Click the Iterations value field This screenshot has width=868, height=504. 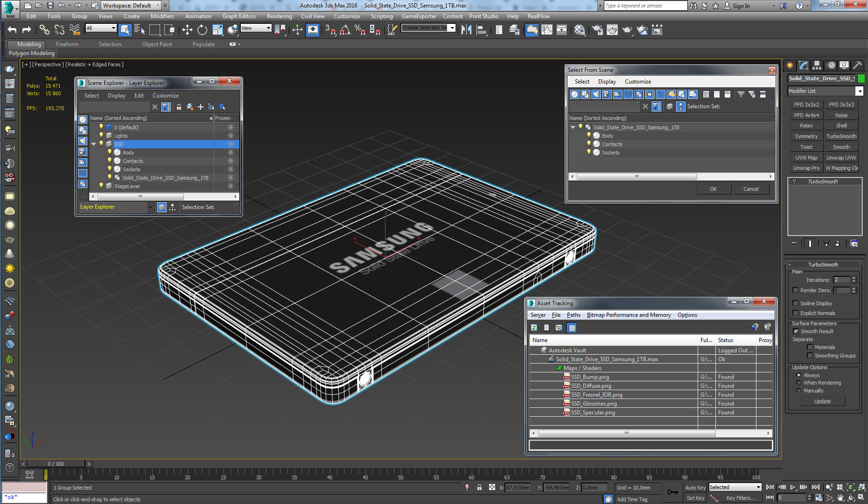tap(842, 280)
